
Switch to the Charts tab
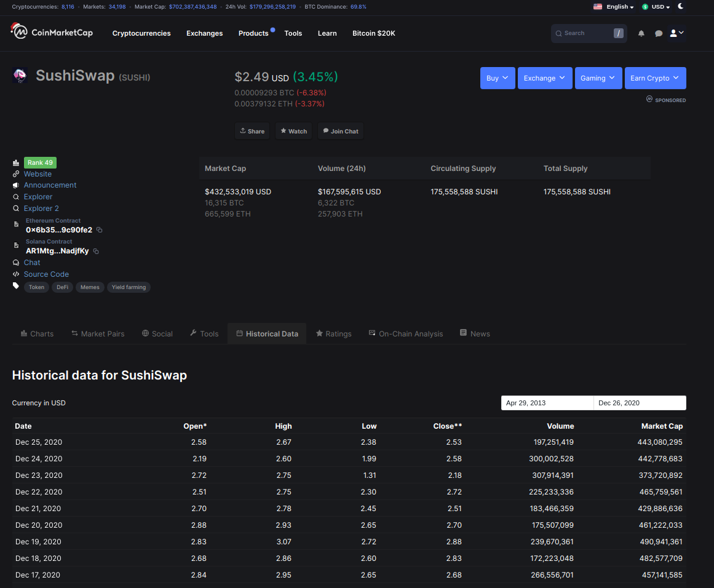pos(37,334)
